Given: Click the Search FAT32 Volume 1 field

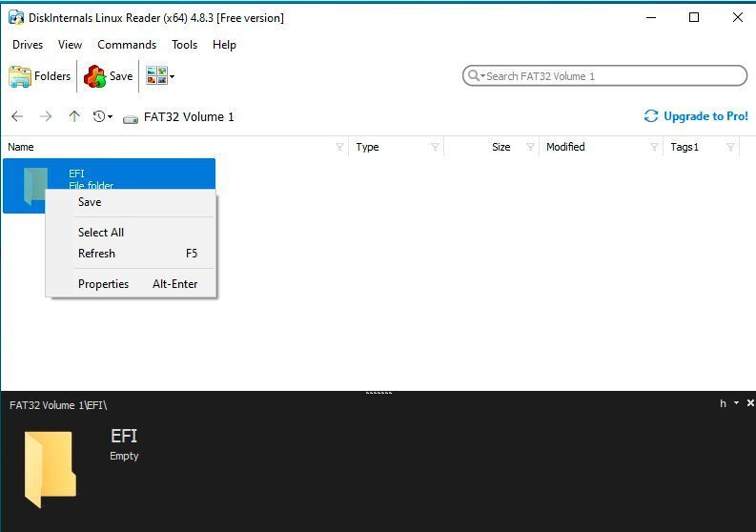Looking at the screenshot, I should coord(604,75).
